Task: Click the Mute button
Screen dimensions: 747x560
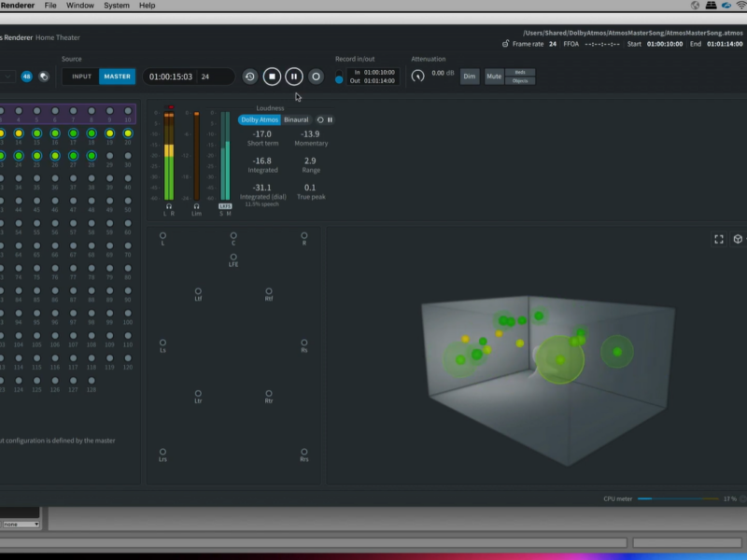Action: pyautogui.click(x=493, y=77)
